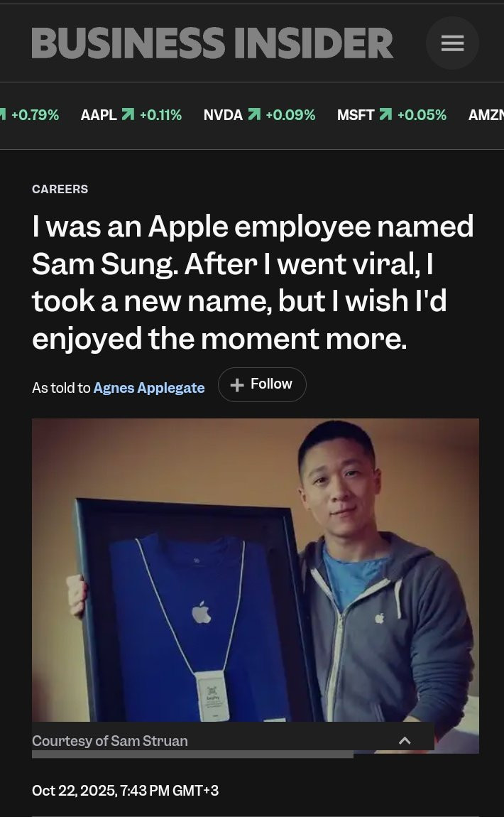
Task: Click the gray progress bar under the caption
Action: click(192, 754)
